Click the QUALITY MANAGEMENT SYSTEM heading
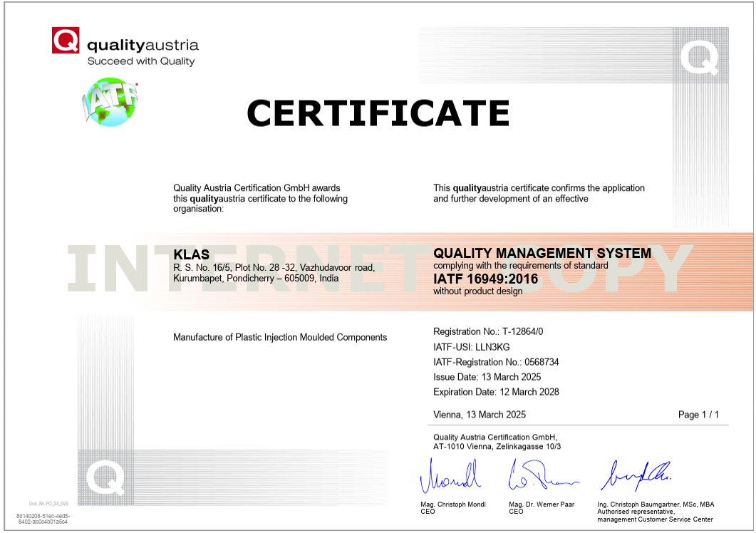The height and width of the screenshot is (533, 756). point(542,253)
